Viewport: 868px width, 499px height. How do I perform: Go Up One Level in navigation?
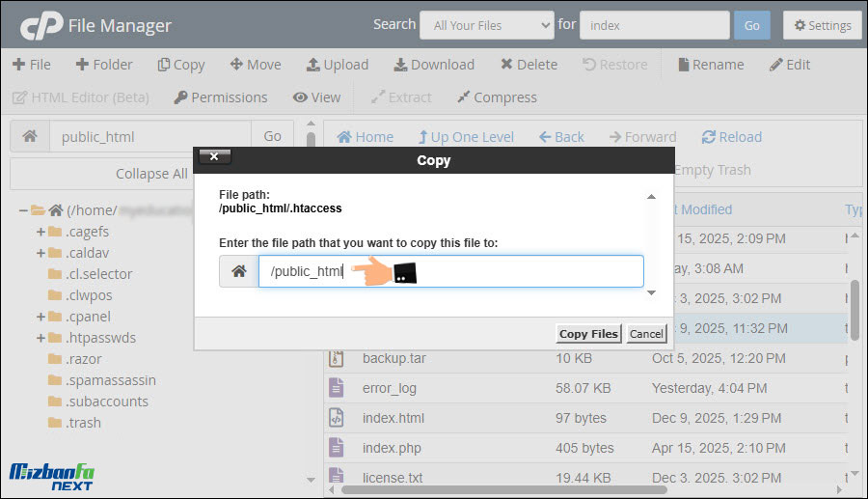466,137
